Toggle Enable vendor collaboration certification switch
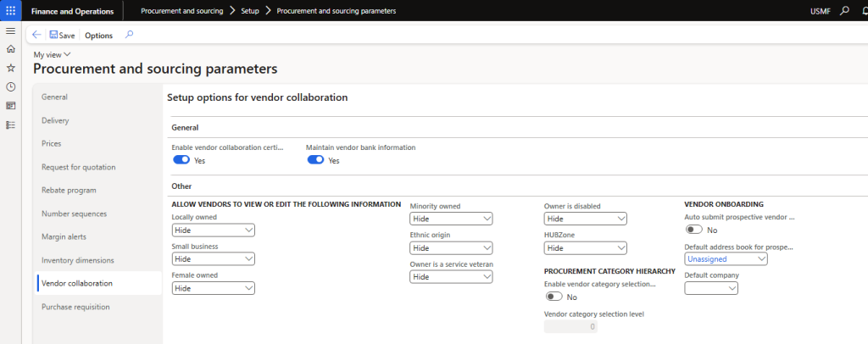The height and width of the screenshot is (344, 868). point(181,160)
